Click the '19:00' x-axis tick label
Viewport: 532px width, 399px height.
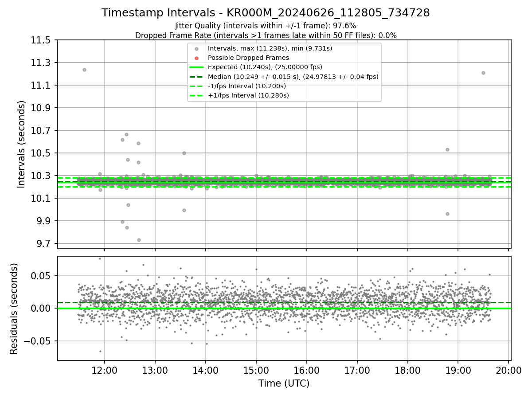[458, 370]
